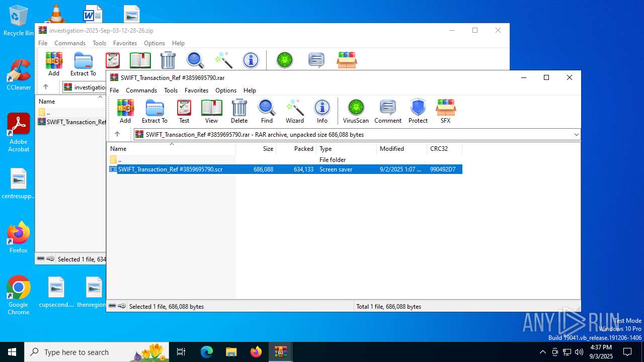Open Tools menu in front WinRAR window
This screenshot has height=362, width=644.
click(171, 90)
